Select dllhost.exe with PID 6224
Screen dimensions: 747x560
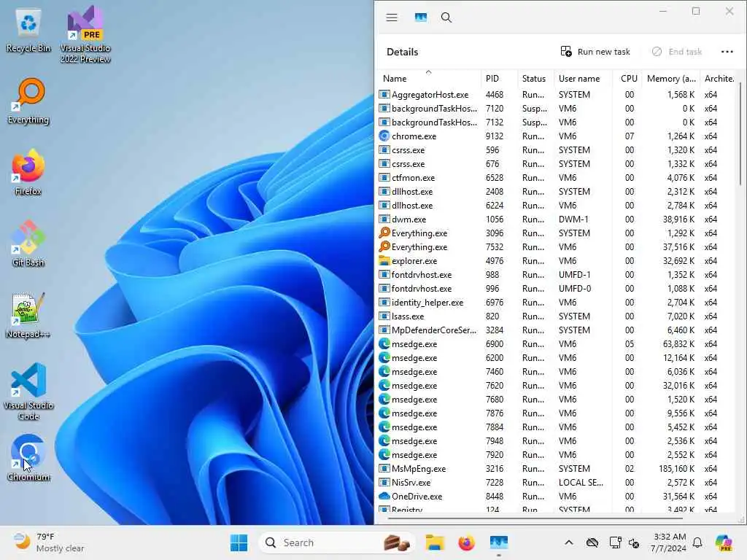pos(557,205)
